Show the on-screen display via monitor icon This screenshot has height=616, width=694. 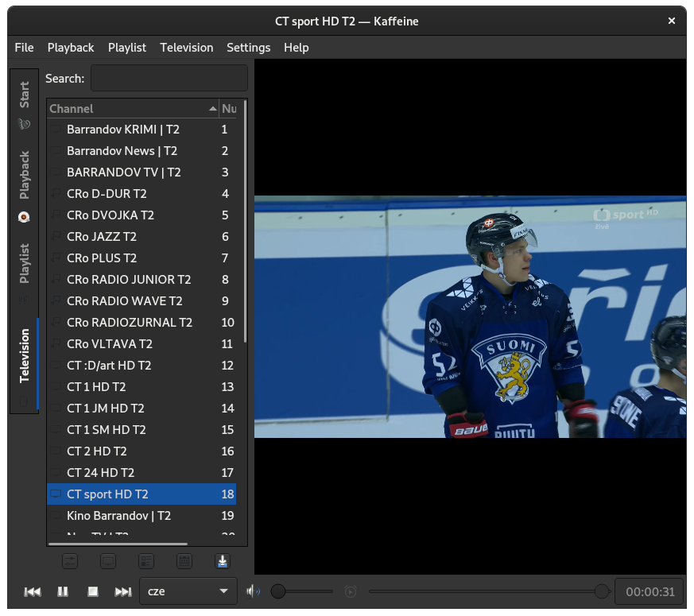108,561
